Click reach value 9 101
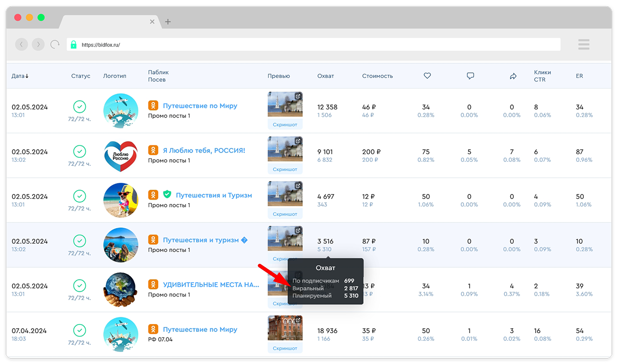 point(325,152)
